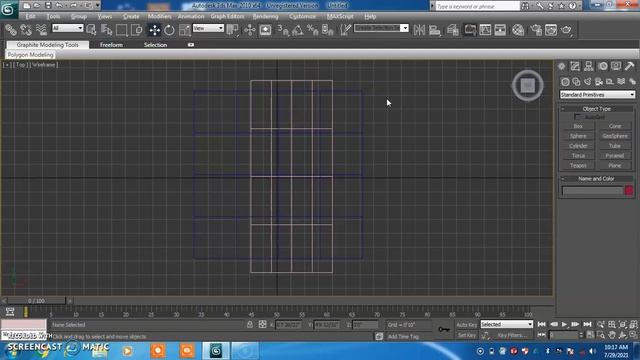Open the Modify command panel tab
Screen dimensions: 640x360
pyautogui.click(x=575, y=66)
